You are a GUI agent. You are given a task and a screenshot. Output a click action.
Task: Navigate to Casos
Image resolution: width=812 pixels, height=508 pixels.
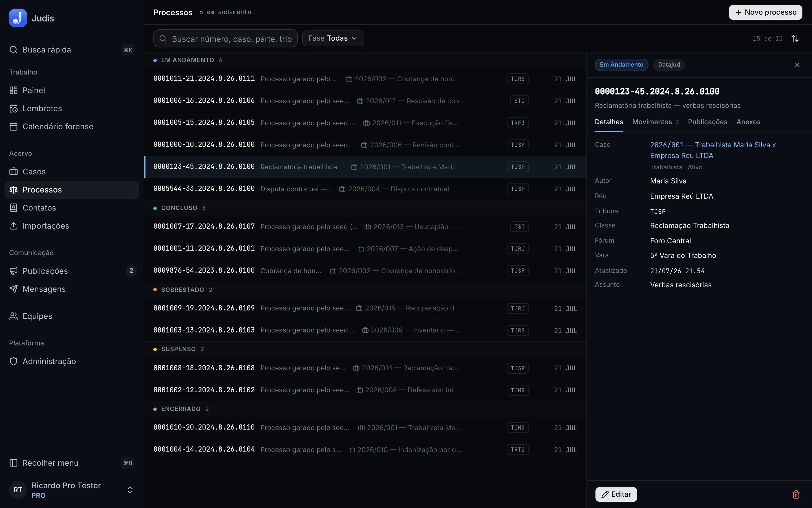click(x=72, y=172)
